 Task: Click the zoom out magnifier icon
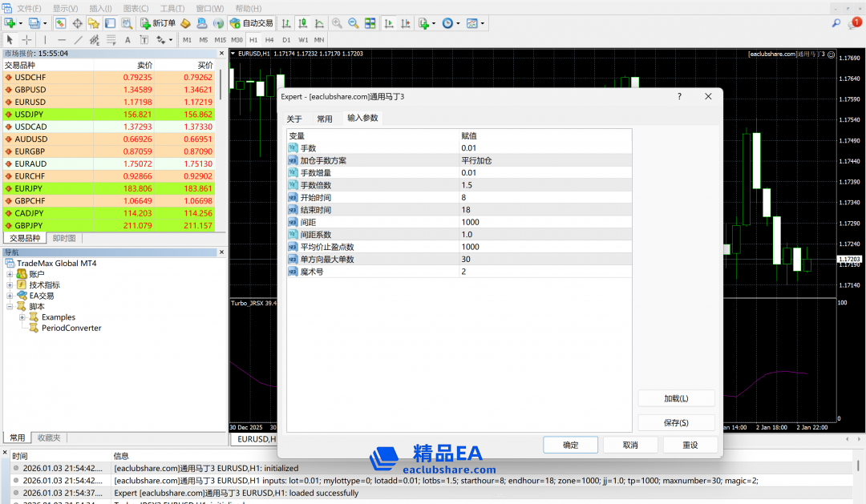353,23
